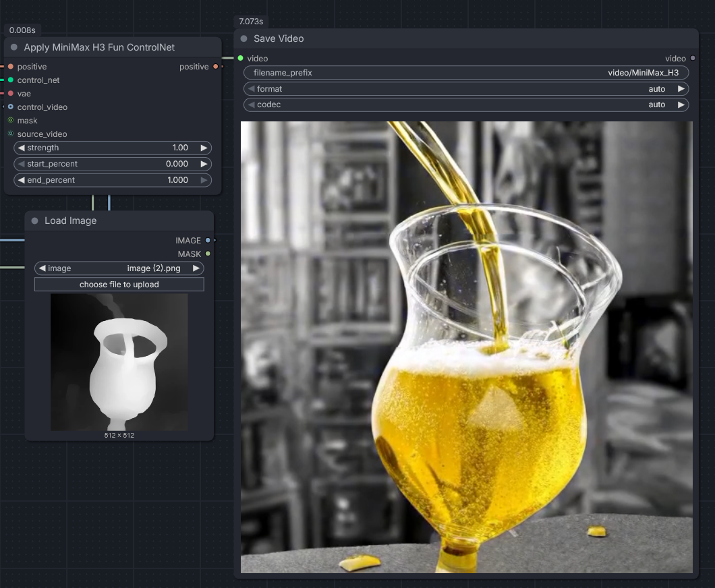Decrease strength with left arrow

point(21,148)
